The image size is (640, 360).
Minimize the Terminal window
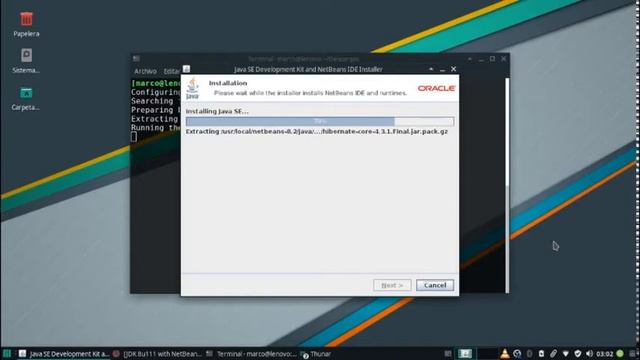[x=481, y=60]
